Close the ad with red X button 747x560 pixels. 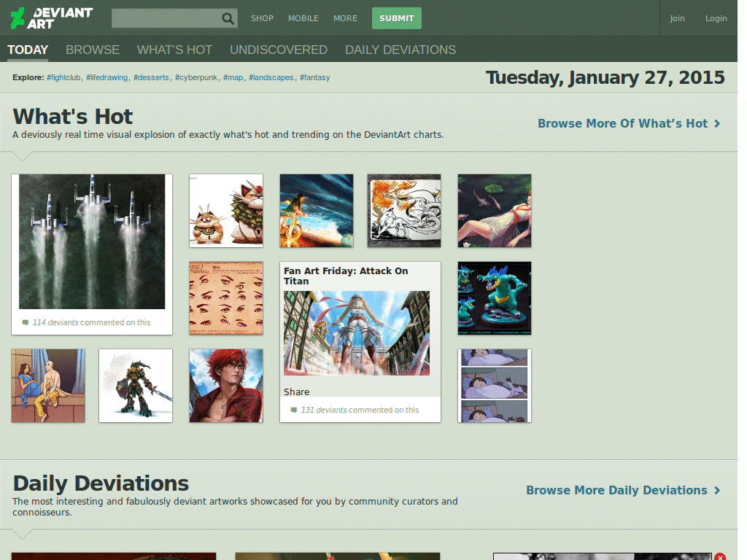pyautogui.click(x=720, y=556)
